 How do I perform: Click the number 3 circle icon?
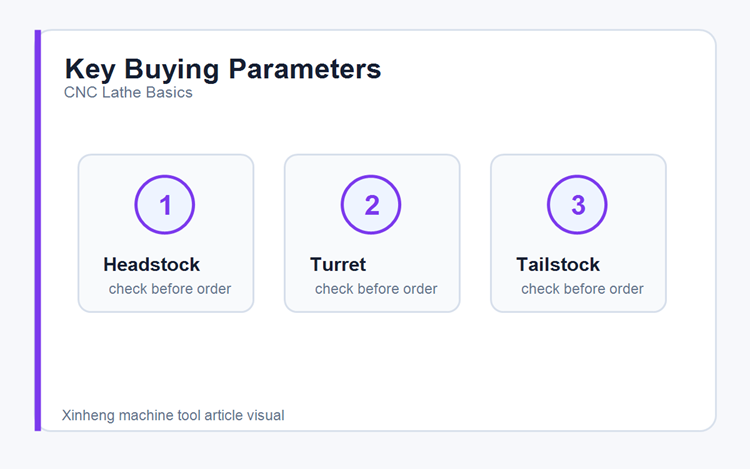[x=577, y=205]
